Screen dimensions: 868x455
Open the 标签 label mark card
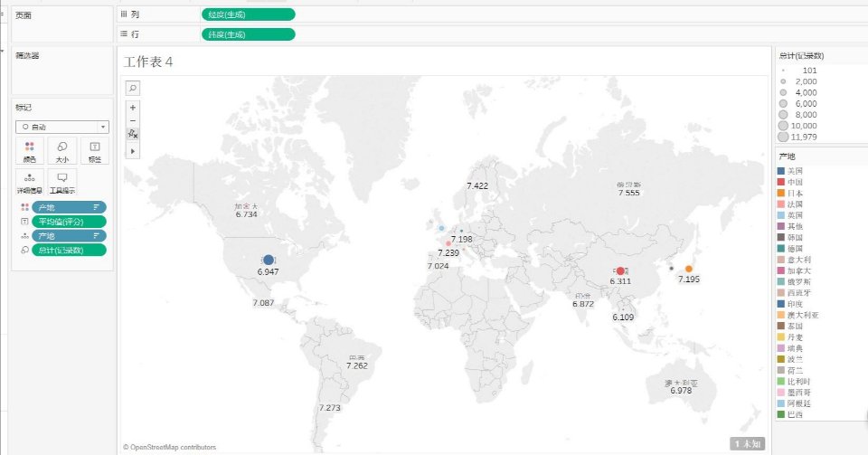tap(95, 150)
